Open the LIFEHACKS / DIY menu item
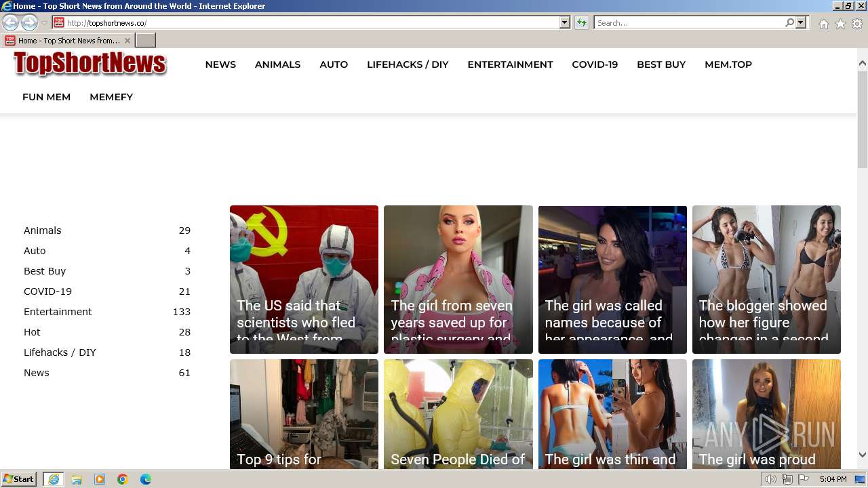 408,64
